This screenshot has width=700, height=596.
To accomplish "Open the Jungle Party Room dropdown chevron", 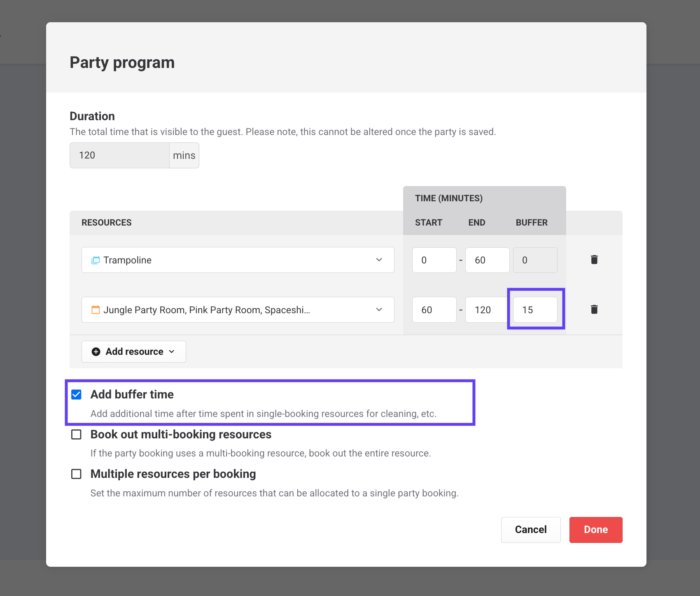I will (379, 310).
